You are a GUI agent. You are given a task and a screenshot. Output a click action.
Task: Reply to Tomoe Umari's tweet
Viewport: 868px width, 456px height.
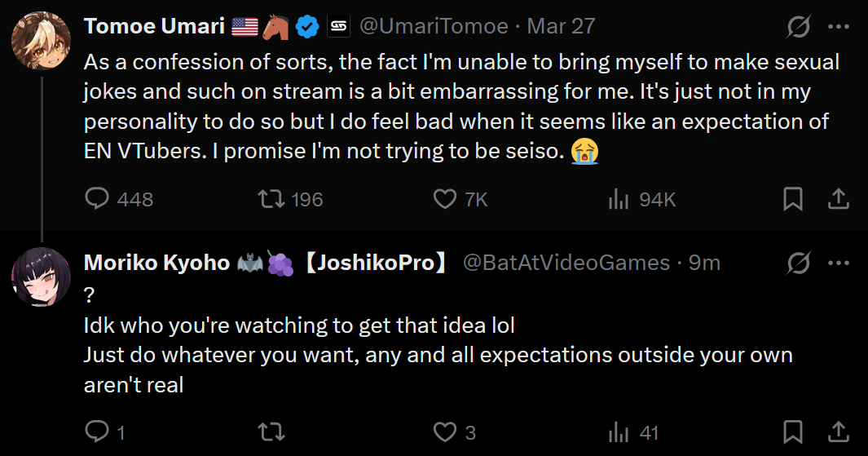97,199
